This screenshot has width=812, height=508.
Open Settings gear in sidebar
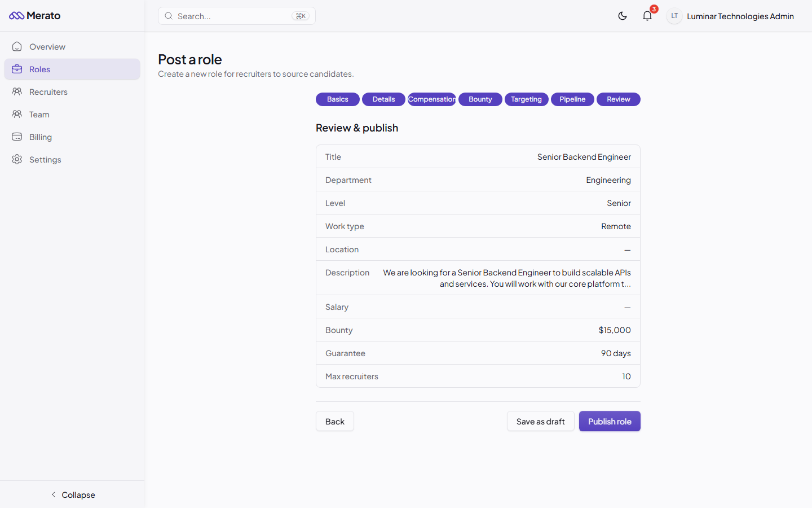pos(17,160)
